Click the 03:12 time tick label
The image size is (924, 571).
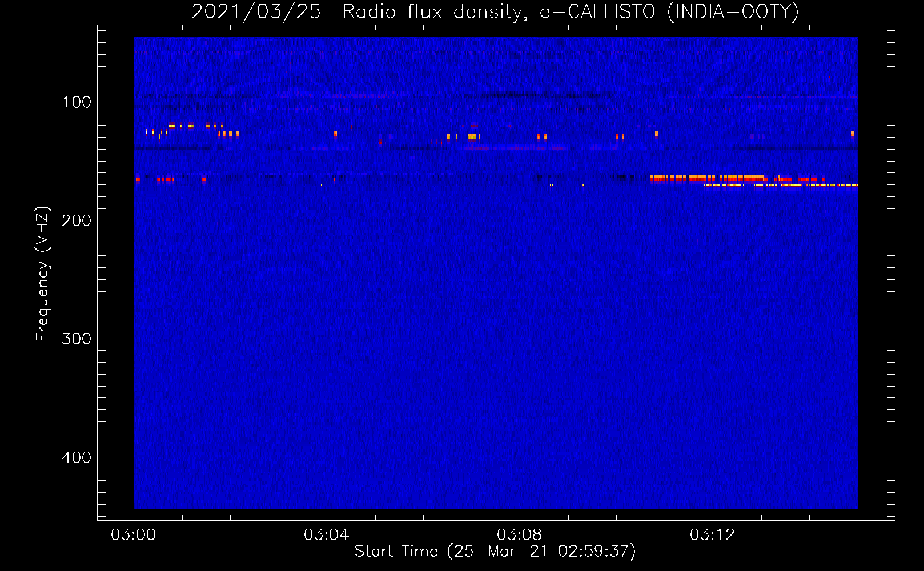pyautogui.click(x=713, y=534)
